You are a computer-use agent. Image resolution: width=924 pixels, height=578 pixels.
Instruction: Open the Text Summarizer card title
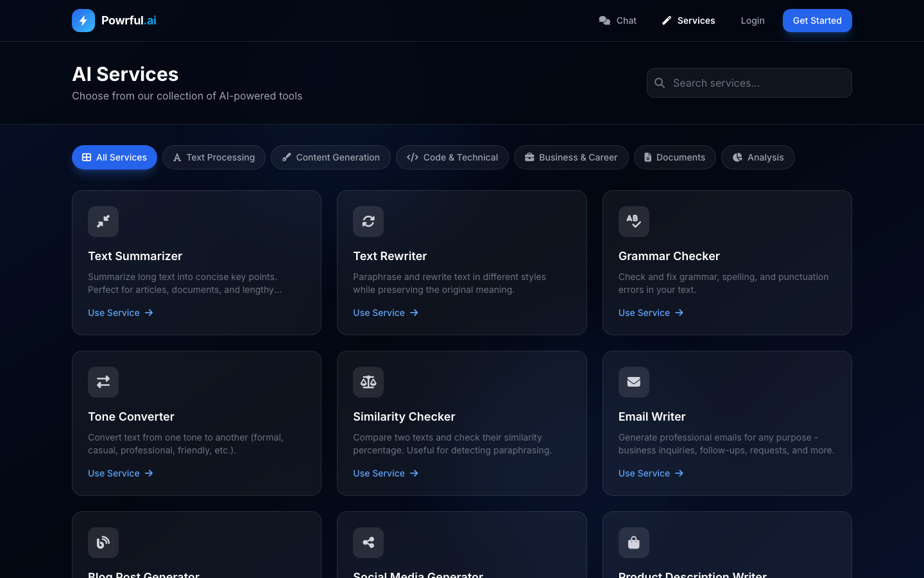135,256
